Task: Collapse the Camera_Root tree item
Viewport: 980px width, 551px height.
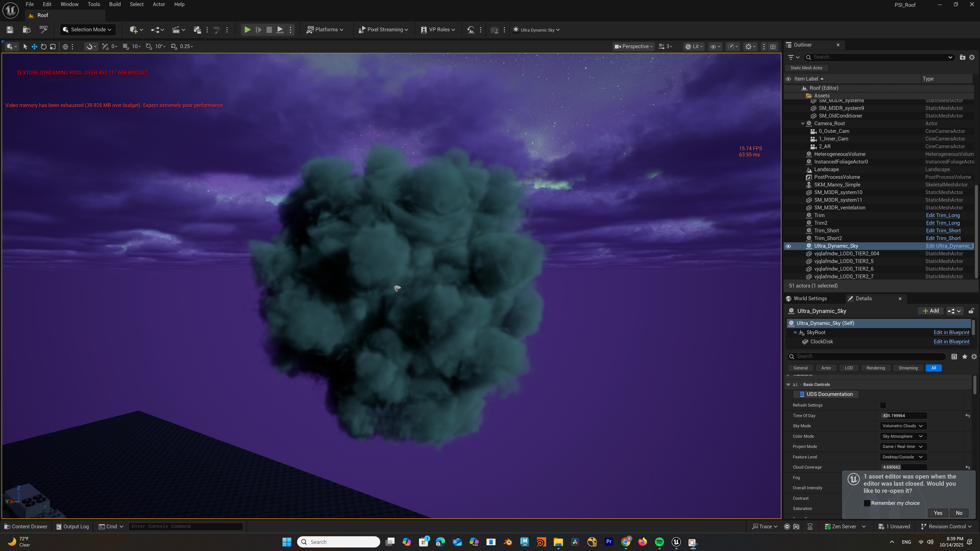Action: 802,123
